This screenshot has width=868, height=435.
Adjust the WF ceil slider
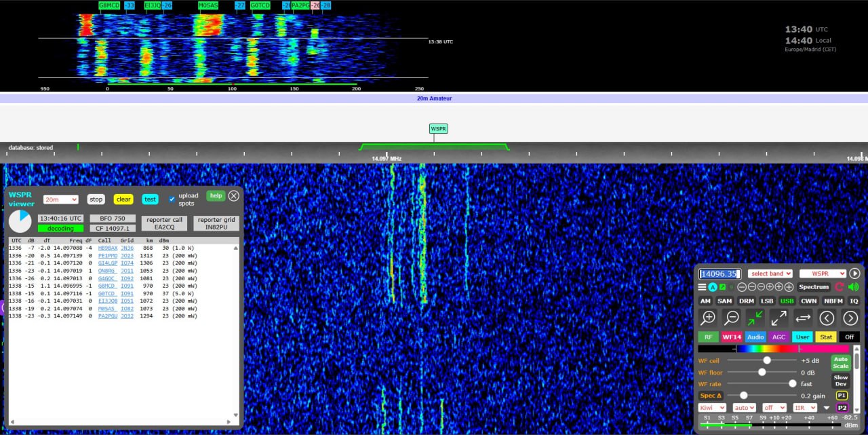[766, 360]
